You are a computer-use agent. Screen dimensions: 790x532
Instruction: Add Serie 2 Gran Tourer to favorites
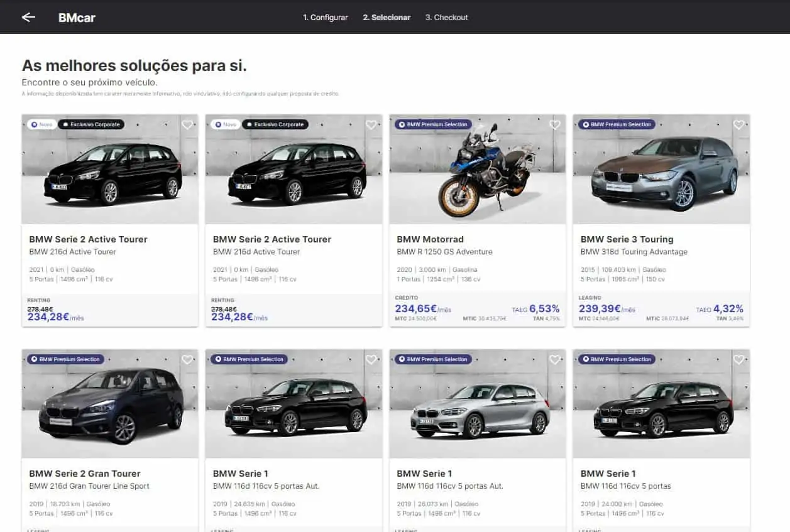tap(187, 360)
